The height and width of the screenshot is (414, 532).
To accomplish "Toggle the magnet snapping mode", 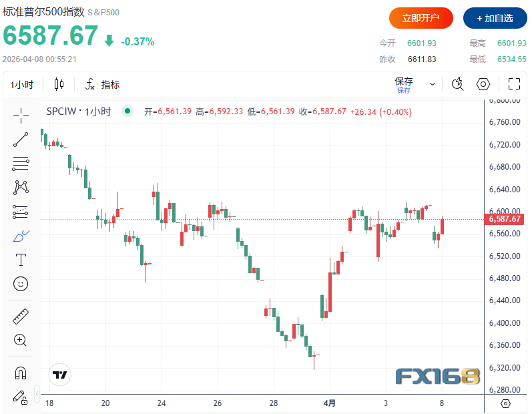I will [21, 373].
